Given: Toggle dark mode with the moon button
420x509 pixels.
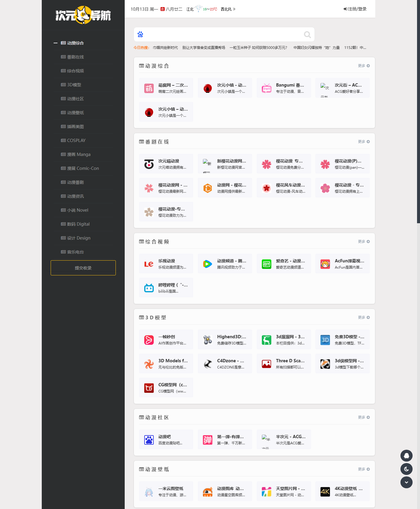Looking at the screenshot, I should click(406, 469).
